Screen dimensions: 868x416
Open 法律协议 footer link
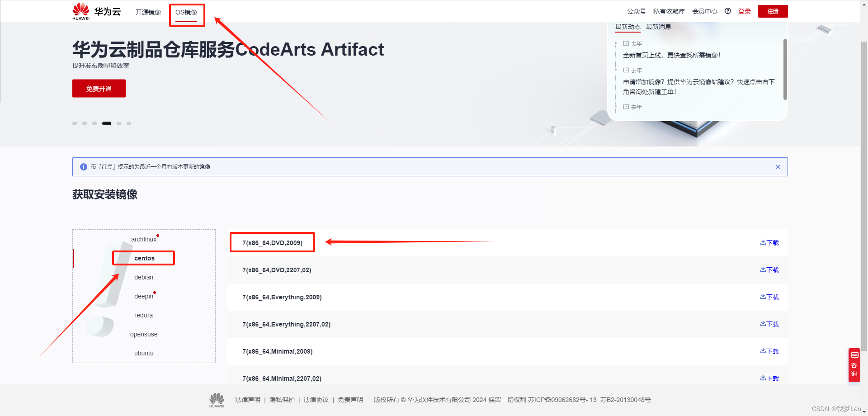tap(316, 400)
